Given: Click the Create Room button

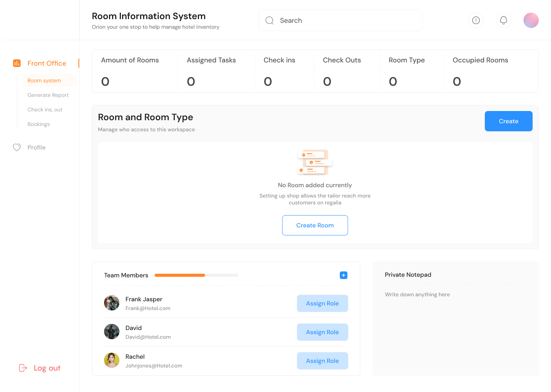Looking at the screenshot, I should (315, 225).
